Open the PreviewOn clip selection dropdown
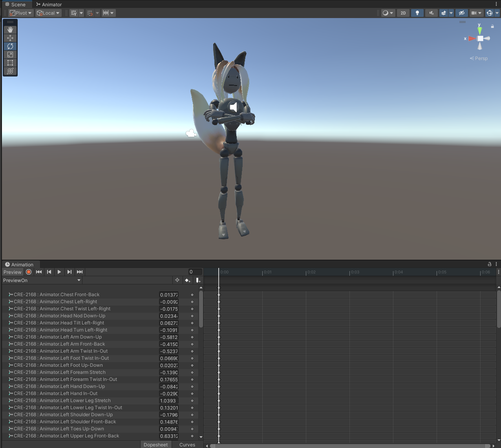The height and width of the screenshot is (448, 501). point(42,280)
